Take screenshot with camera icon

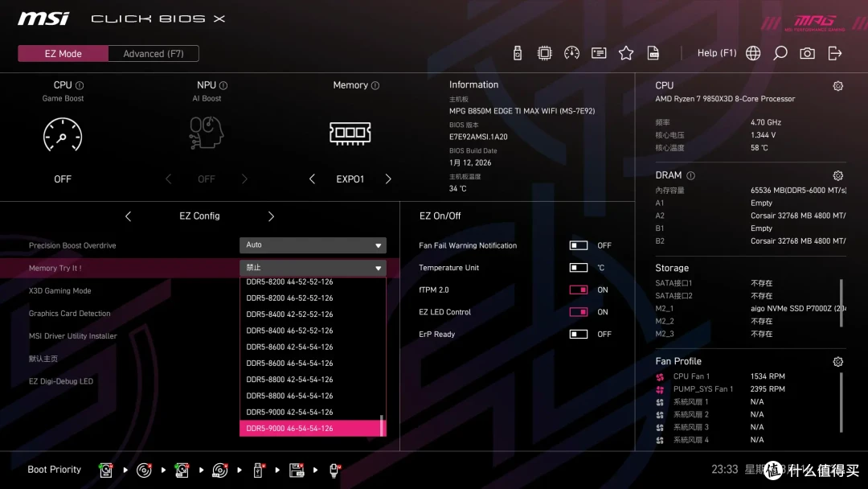point(807,53)
